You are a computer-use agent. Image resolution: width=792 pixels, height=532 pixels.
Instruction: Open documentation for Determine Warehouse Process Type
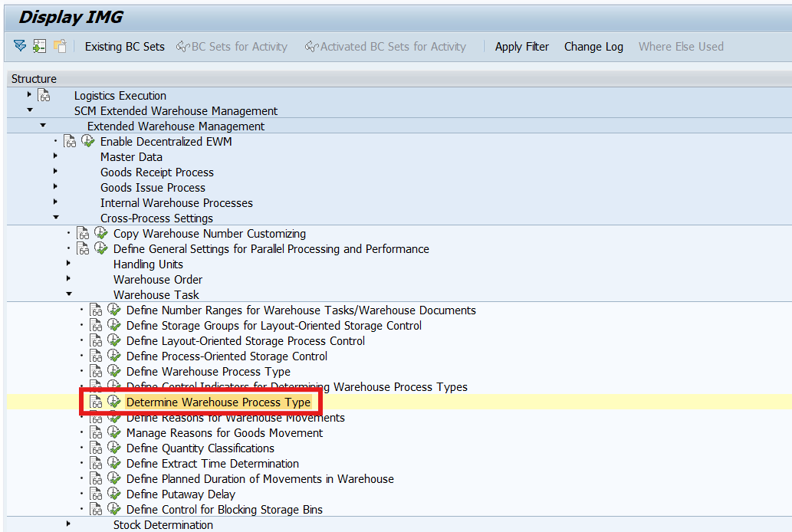96,402
